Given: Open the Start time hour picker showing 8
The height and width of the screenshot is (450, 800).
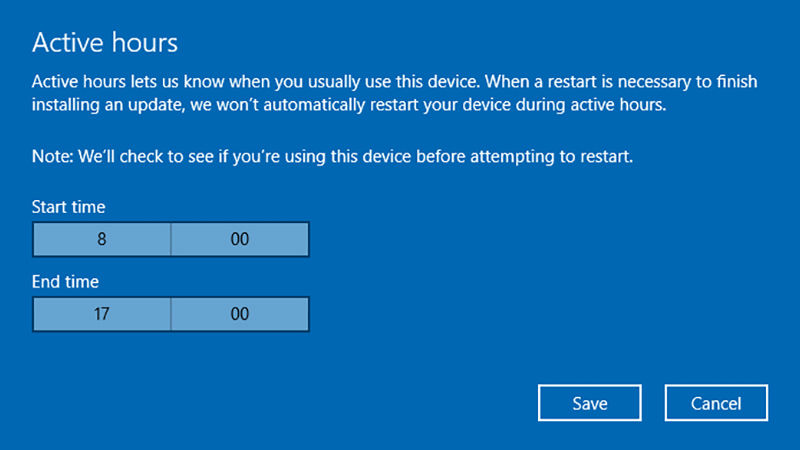Looking at the screenshot, I should tap(102, 240).
